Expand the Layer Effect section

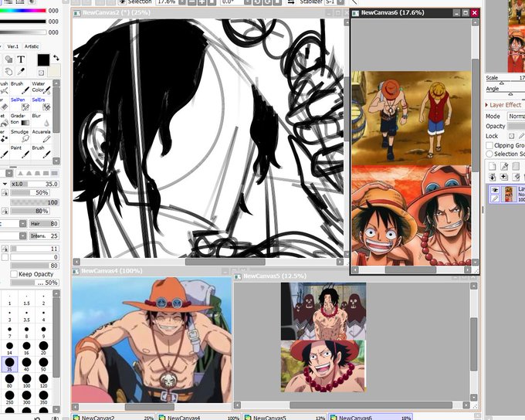point(486,105)
